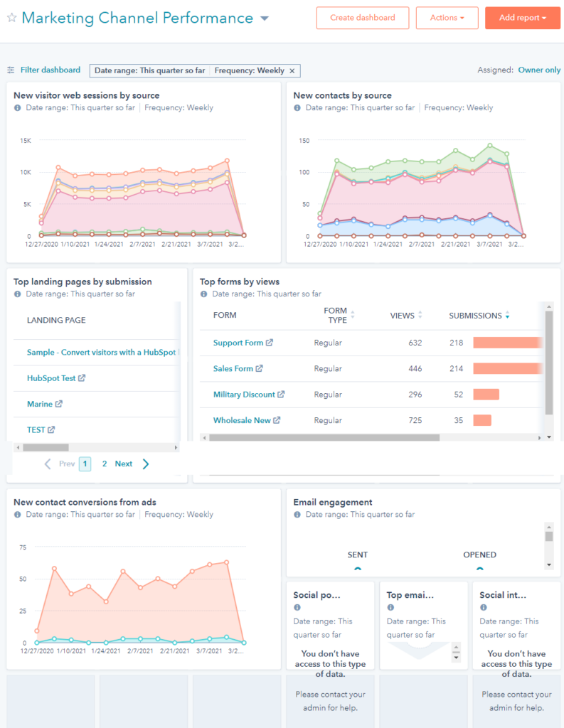Click info icon on Top emai... report
This screenshot has height=728, width=564.
(x=390, y=607)
